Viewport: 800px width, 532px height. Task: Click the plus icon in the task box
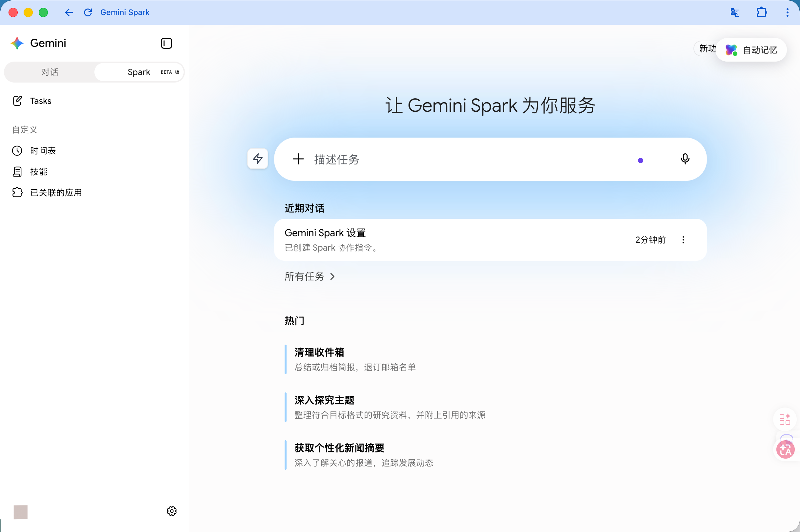pyautogui.click(x=298, y=159)
